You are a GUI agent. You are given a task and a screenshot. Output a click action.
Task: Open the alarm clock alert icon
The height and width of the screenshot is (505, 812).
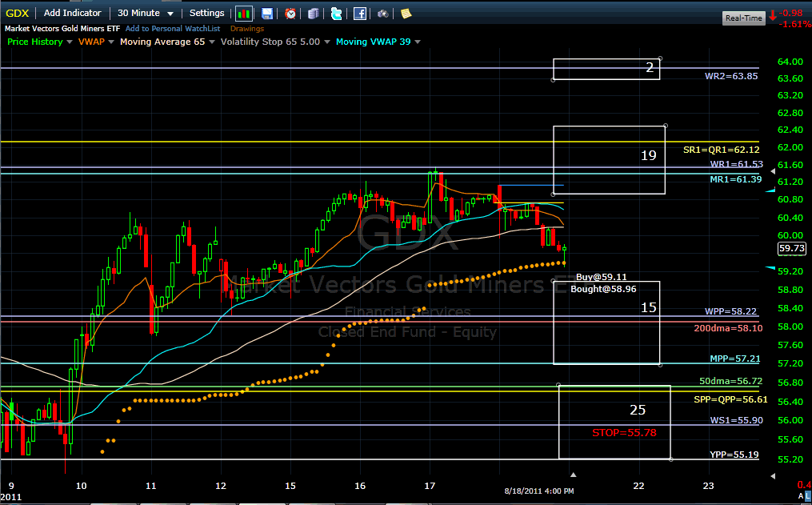[290, 14]
